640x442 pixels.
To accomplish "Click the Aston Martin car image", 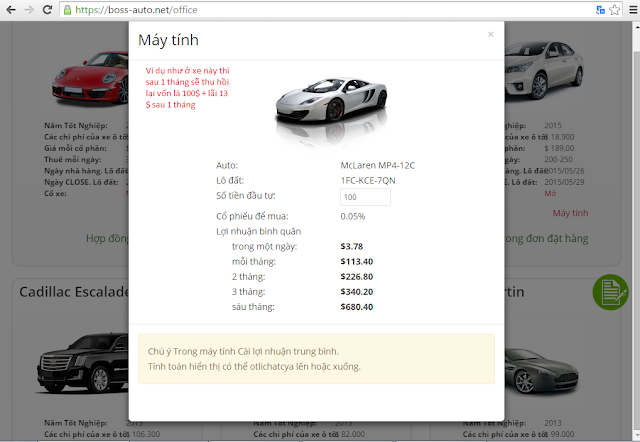I will (542, 371).
